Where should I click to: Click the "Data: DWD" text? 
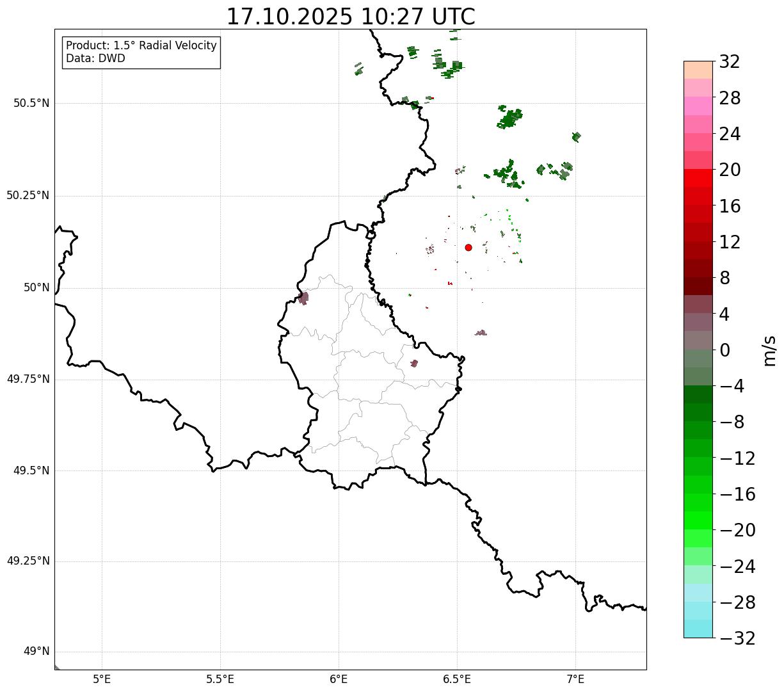click(95, 59)
